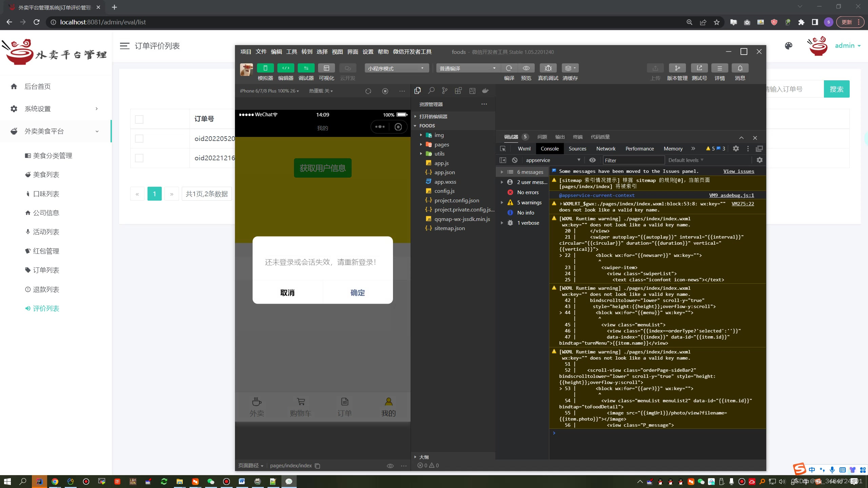This screenshot has width=868, height=488.
Task: Switch to the Network tab
Action: pyautogui.click(x=606, y=148)
